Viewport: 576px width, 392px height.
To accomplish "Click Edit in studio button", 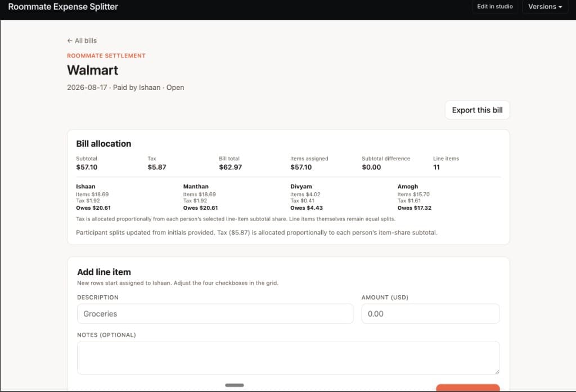I will click(495, 7).
